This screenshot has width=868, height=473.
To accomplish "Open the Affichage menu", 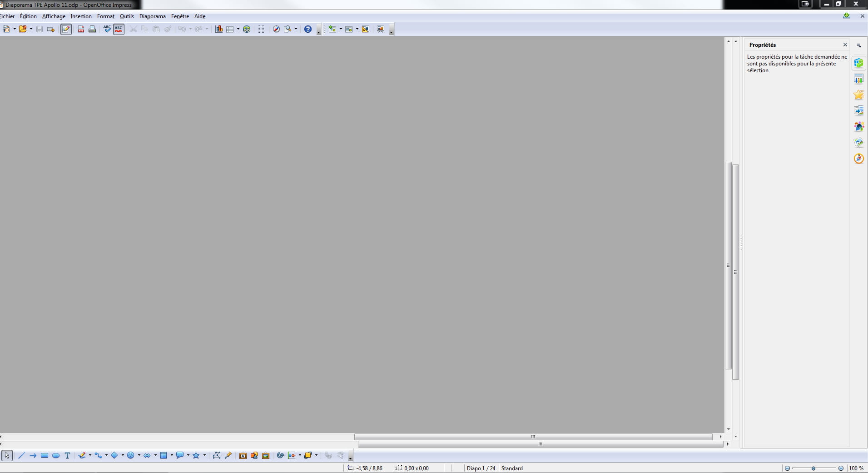I will [54, 16].
